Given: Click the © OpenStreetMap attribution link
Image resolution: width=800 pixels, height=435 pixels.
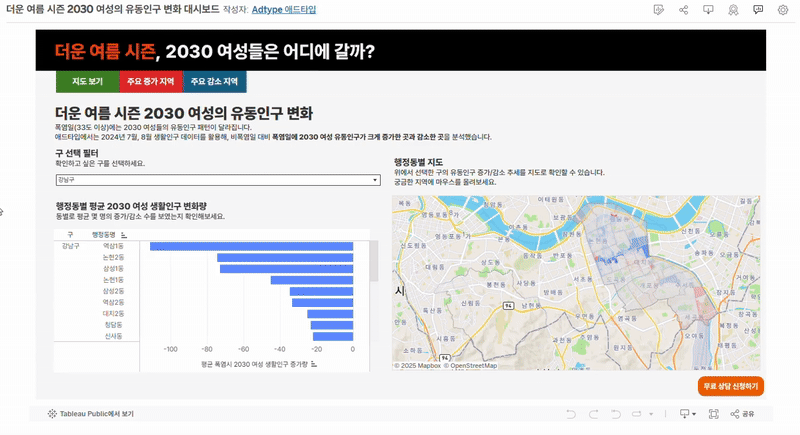Looking at the screenshot, I should coord(470,366).
